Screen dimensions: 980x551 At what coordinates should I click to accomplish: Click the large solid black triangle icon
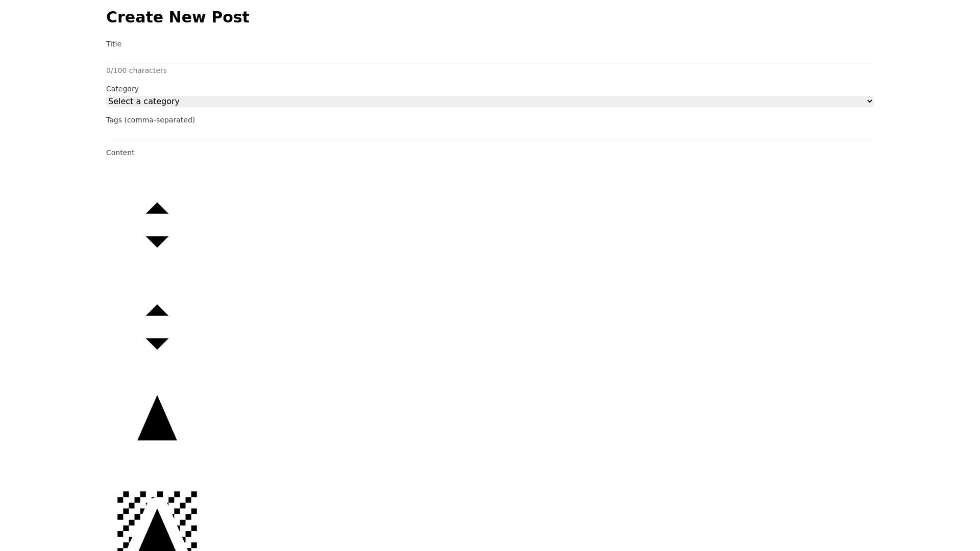[157, 418]
